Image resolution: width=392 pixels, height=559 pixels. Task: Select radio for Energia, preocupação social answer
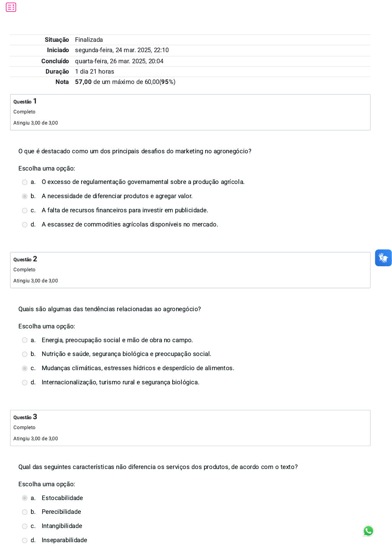tap(25, 340)
